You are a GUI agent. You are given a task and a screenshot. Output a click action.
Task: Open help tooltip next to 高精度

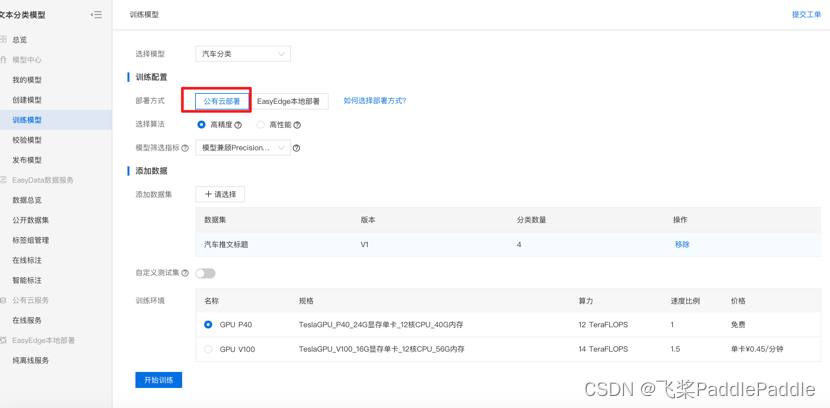pos(238,125)
